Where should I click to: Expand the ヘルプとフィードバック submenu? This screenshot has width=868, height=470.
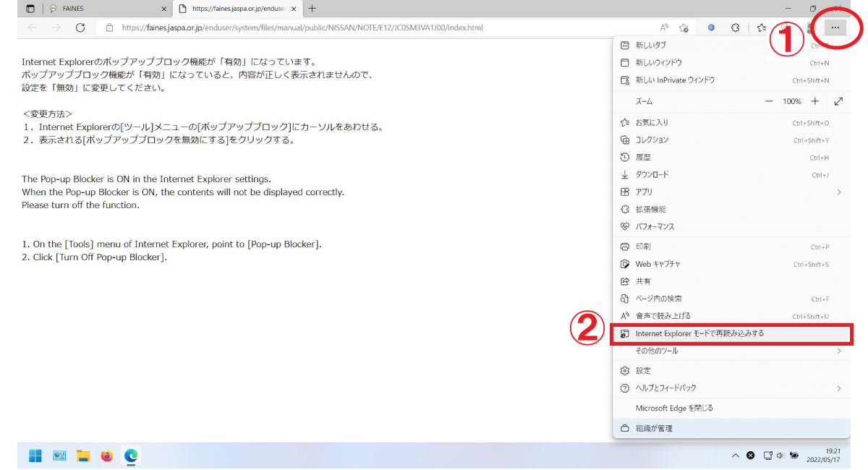(x=839, y=388)
